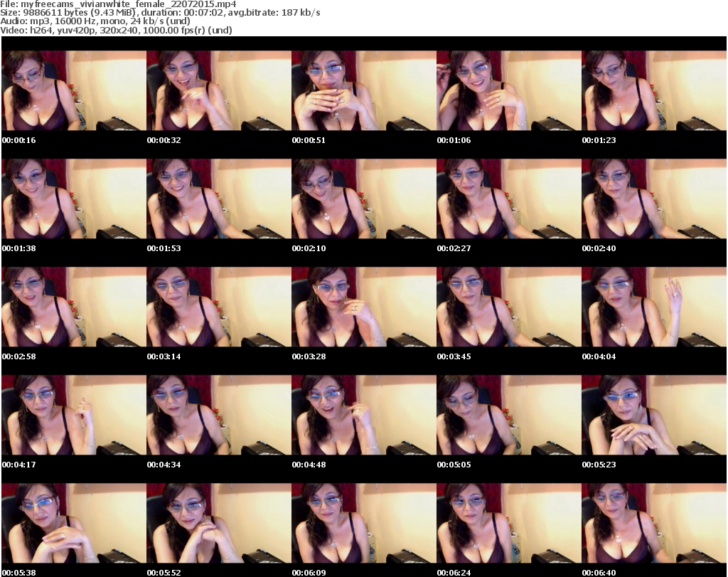The height and width of the screenshot is (577, 728).
Task: Select the thumbnail at 00:02:10
Action: (364, 198)
